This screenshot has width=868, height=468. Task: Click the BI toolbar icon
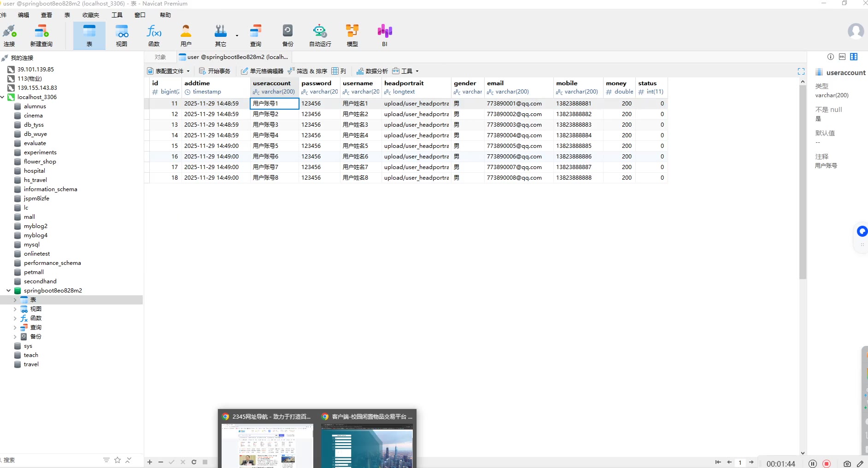tap(384, 35)
